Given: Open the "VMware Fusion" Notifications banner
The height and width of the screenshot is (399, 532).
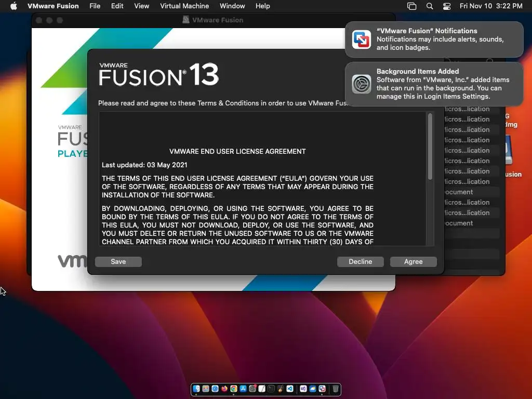Looking at the screenshot, I should point(434,39).
